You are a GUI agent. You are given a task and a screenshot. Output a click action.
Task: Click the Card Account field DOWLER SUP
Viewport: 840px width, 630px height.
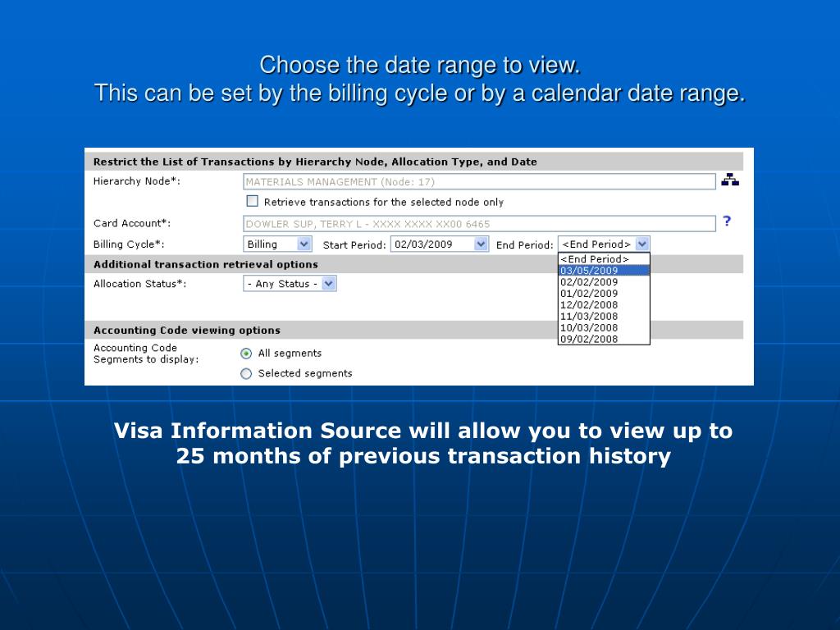click(479, 224)
